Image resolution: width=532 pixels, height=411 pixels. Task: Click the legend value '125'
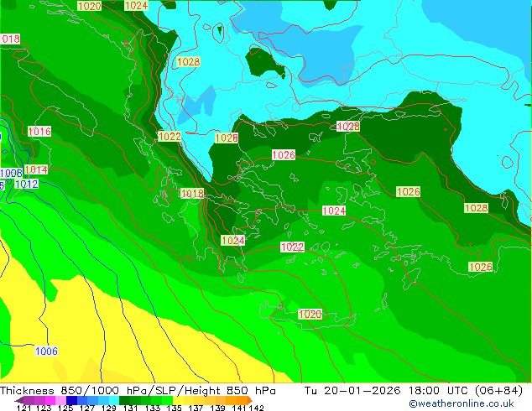pos(65,408)
